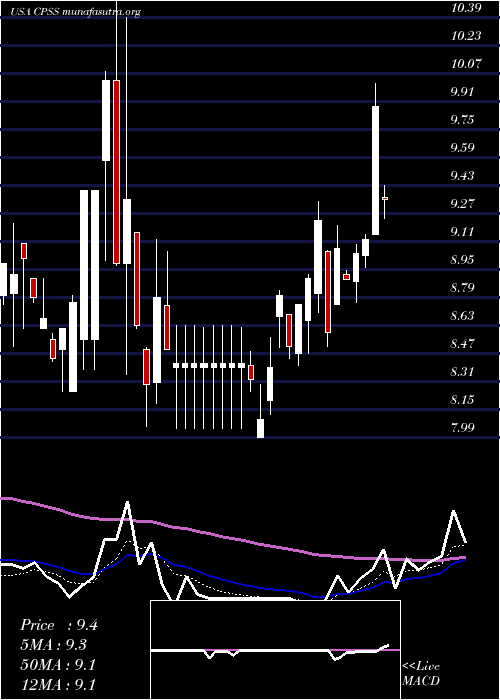Click the lowest white candle at 7.99
Viewport: 500px width, 700px height.
[260, 428]
